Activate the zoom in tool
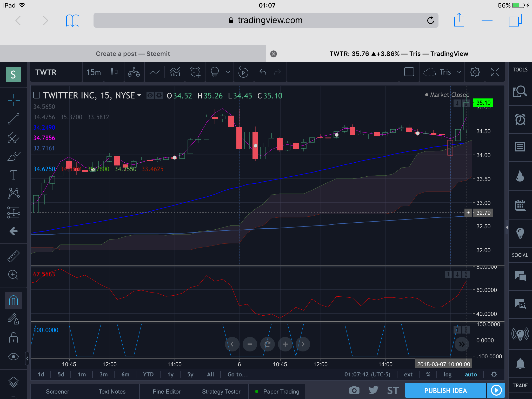The width and height of the screenshot is (532, 399). tap(13, 275)
